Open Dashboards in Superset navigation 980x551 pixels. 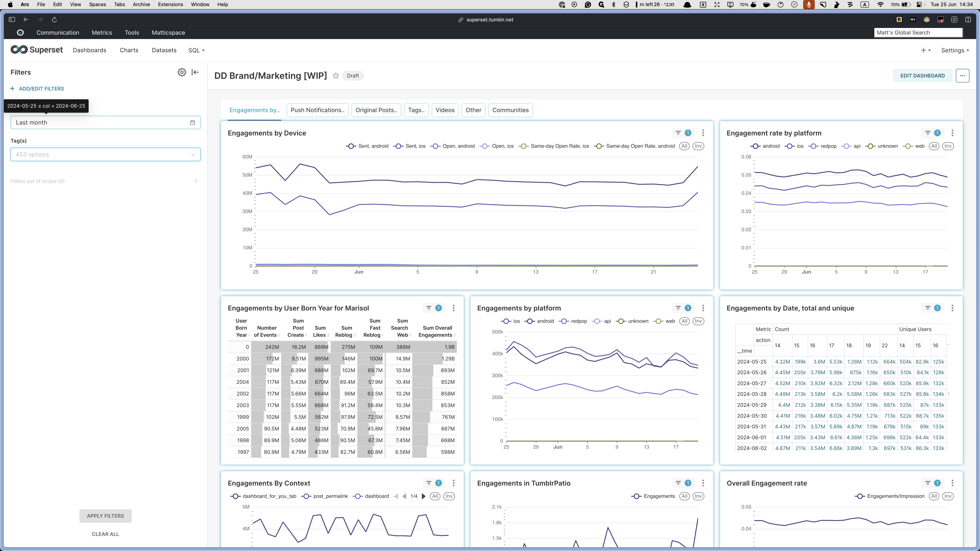coord(89,50)
